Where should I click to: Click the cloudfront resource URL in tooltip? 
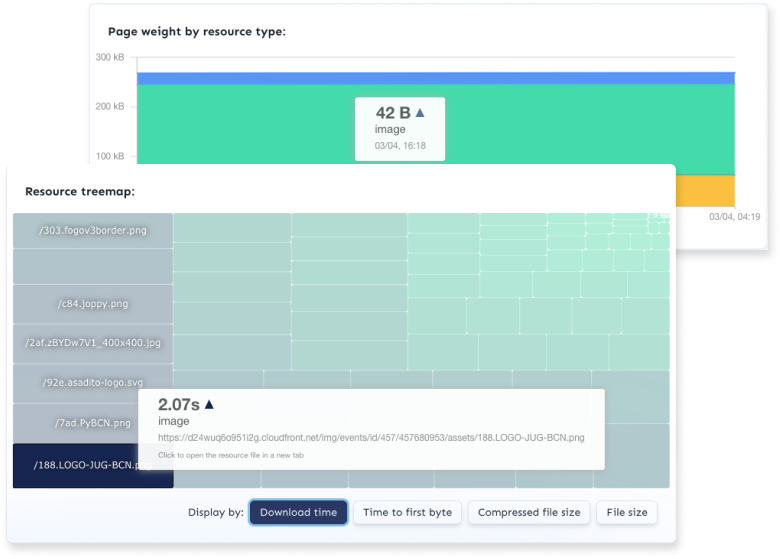371,437
